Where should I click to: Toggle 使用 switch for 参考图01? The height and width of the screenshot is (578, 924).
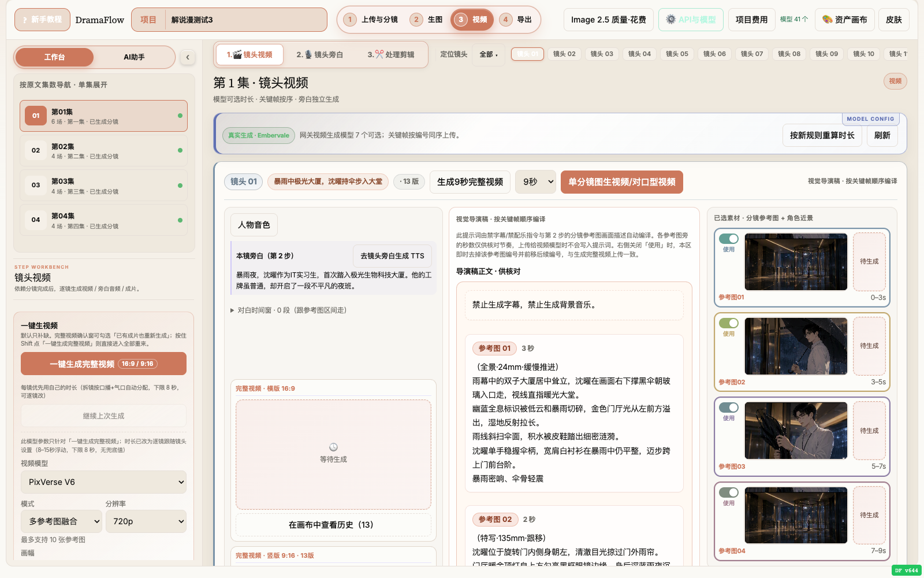(x=729, y=239)
